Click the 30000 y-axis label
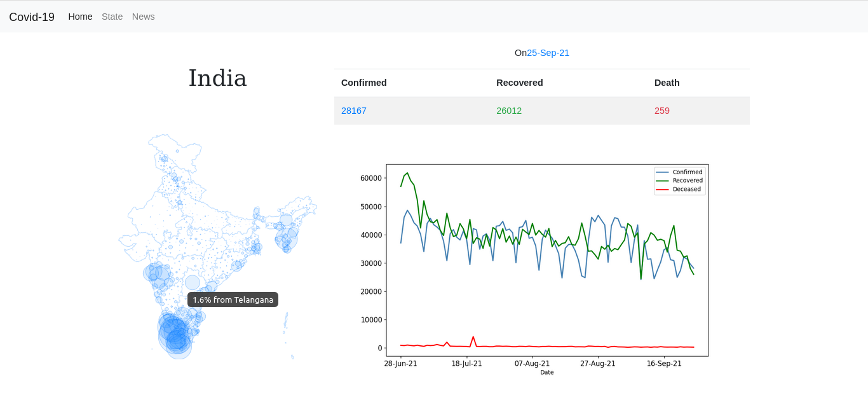 (371, 263)
